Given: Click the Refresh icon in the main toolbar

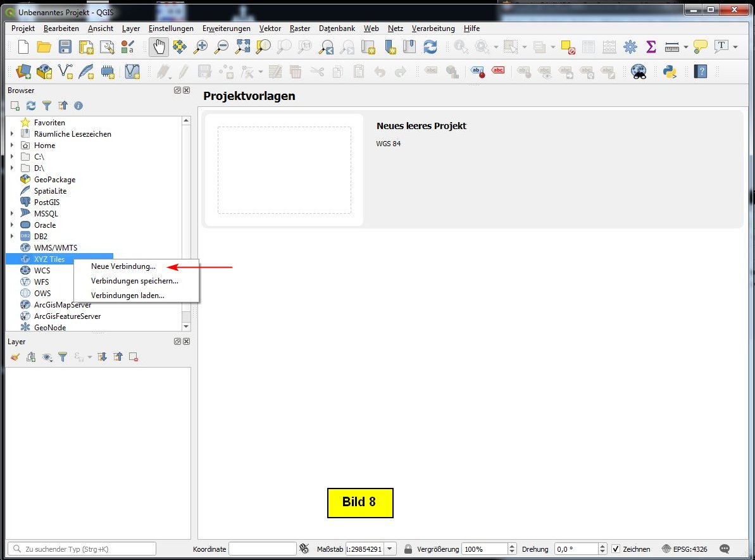Looking at the screenshot, I should [430, 47].
